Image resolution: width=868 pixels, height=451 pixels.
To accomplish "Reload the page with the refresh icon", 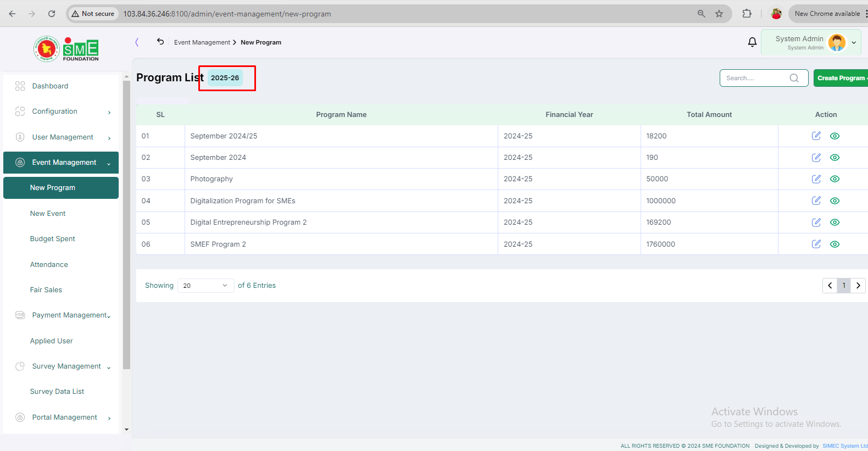I will click(52, 14).
